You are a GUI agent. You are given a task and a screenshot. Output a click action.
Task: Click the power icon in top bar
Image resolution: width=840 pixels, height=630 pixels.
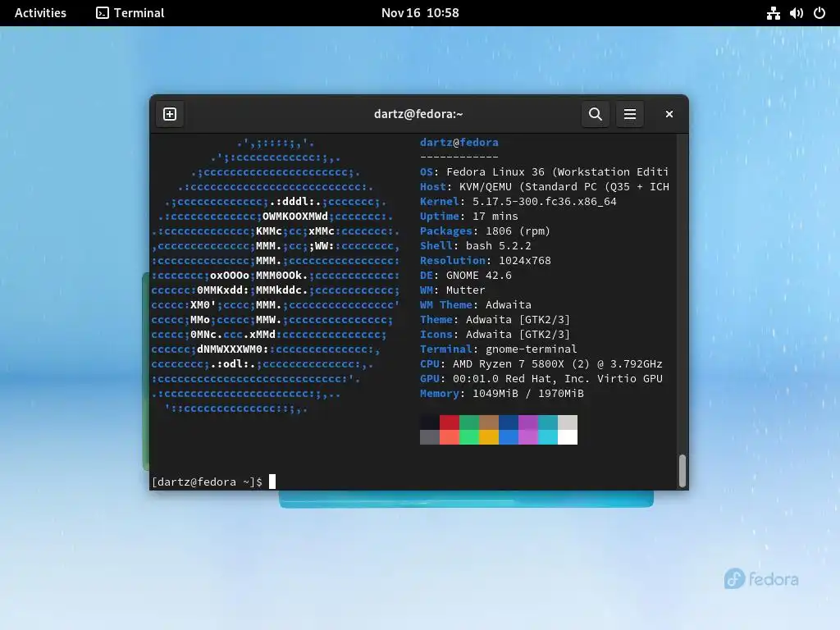click(819, 13)
